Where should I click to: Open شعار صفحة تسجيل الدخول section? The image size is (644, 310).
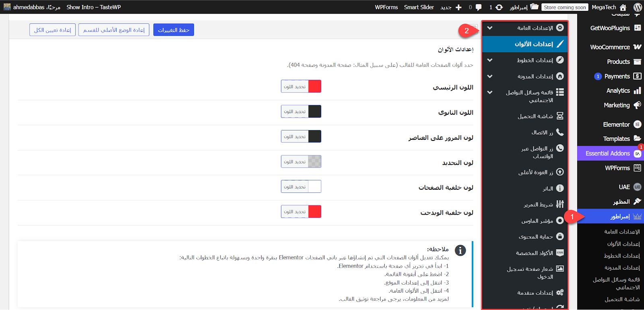(525, 273)
